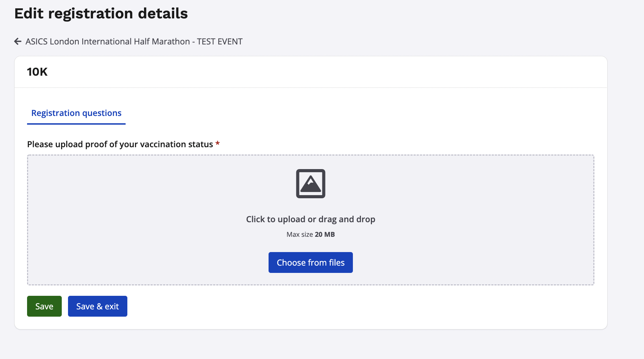This screenshot has width=644, height=359.
Task: Click the Edit registration details title
Action: (x=101, y=14)
